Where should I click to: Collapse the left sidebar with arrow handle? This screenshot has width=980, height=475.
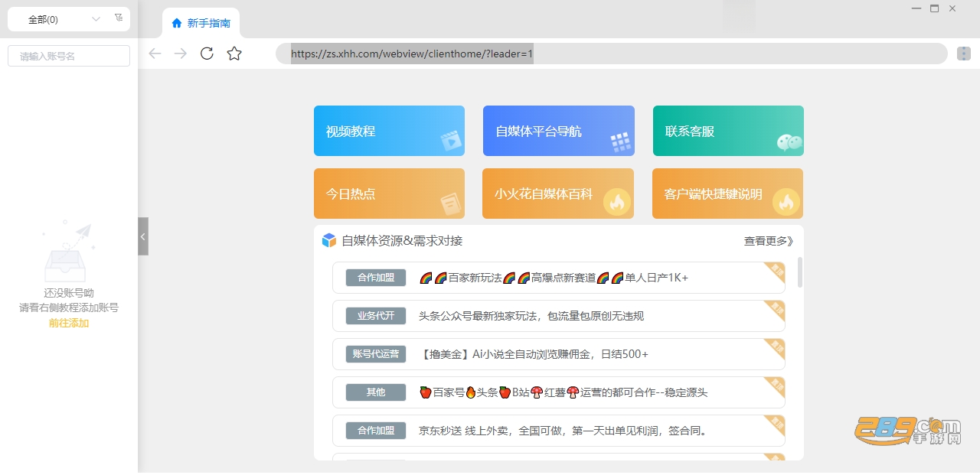point(143,236)
